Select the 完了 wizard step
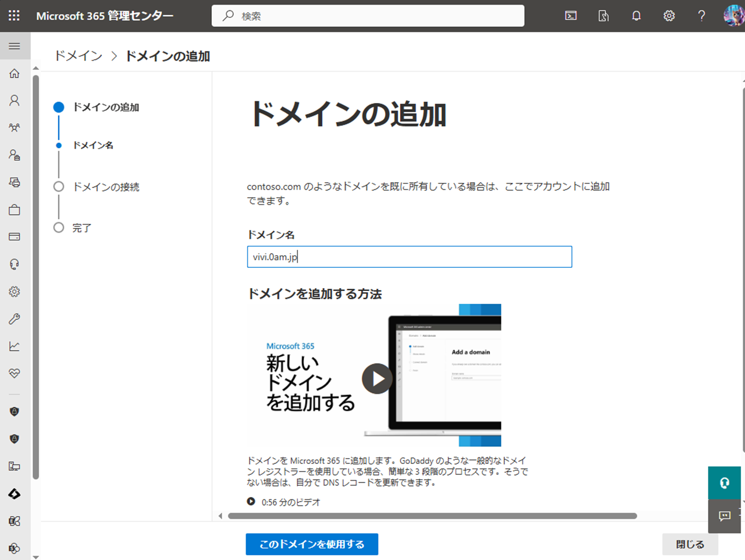 82,228
